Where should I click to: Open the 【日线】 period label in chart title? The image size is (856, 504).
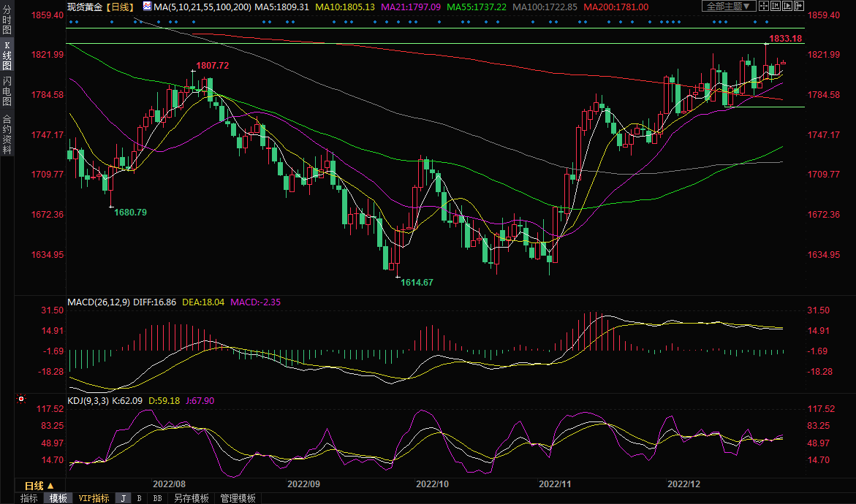pos(121,7)
